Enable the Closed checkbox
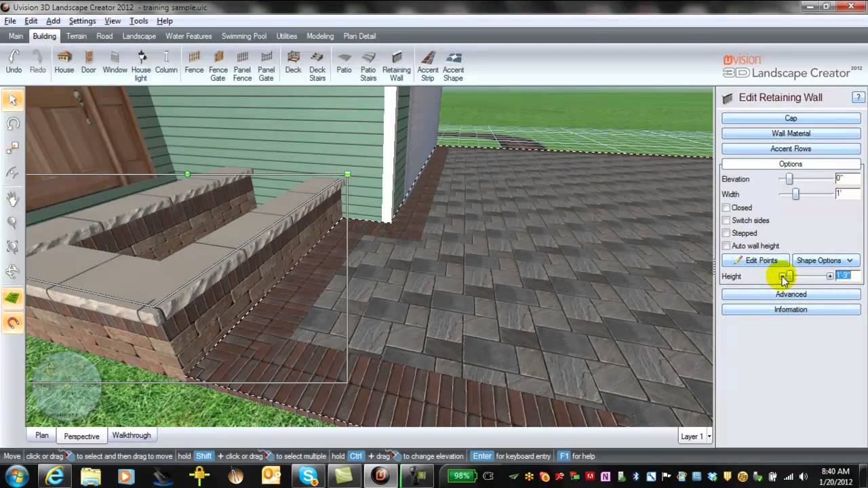This screenshot has width=868, height=488. pos(726,208)
